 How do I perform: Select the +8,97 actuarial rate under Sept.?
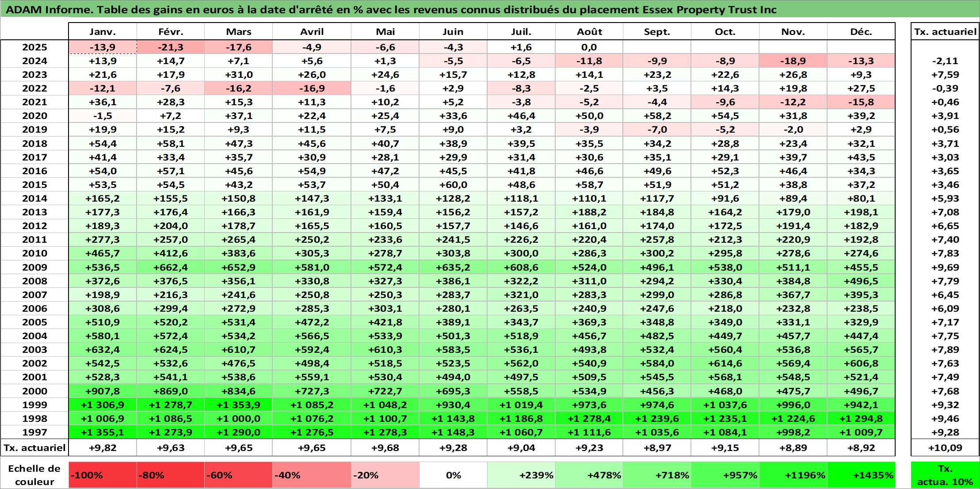657,447
